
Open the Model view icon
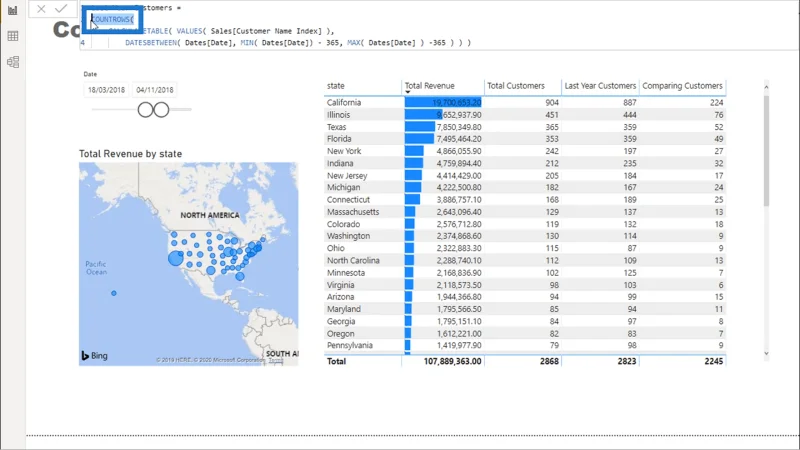pos(13,62)
